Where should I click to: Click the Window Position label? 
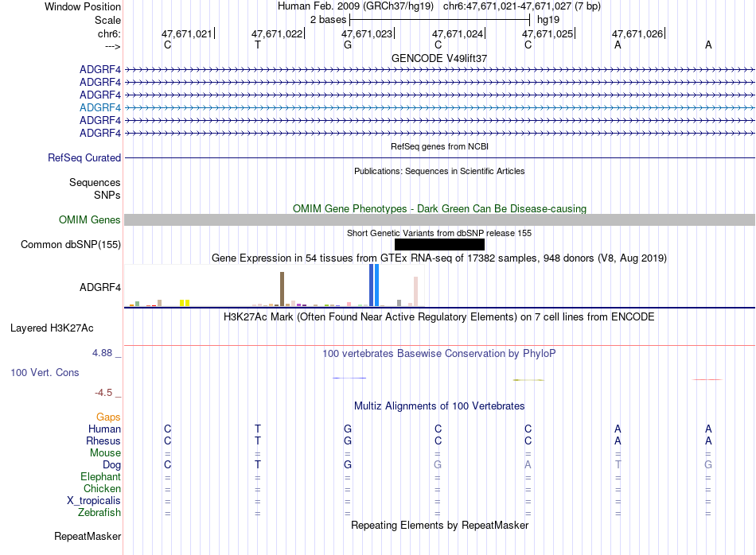pyautogui.click(x=83, y=6)
